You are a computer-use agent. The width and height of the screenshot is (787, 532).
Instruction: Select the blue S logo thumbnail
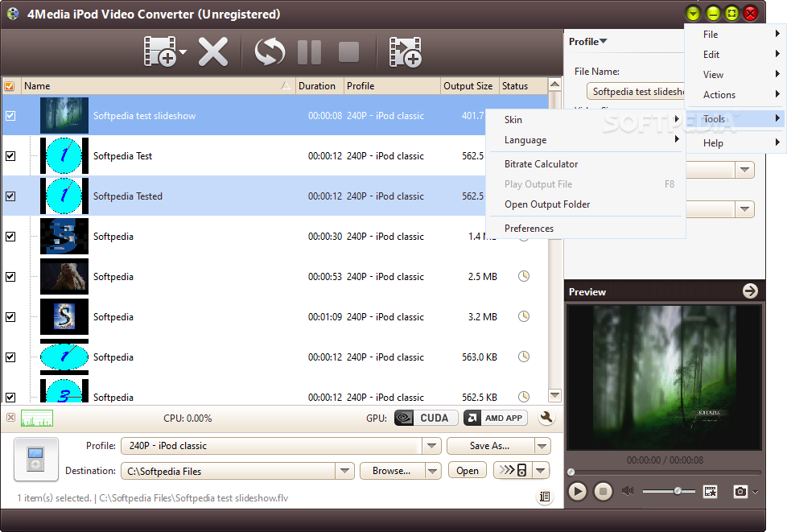click(x=64, y=237)
